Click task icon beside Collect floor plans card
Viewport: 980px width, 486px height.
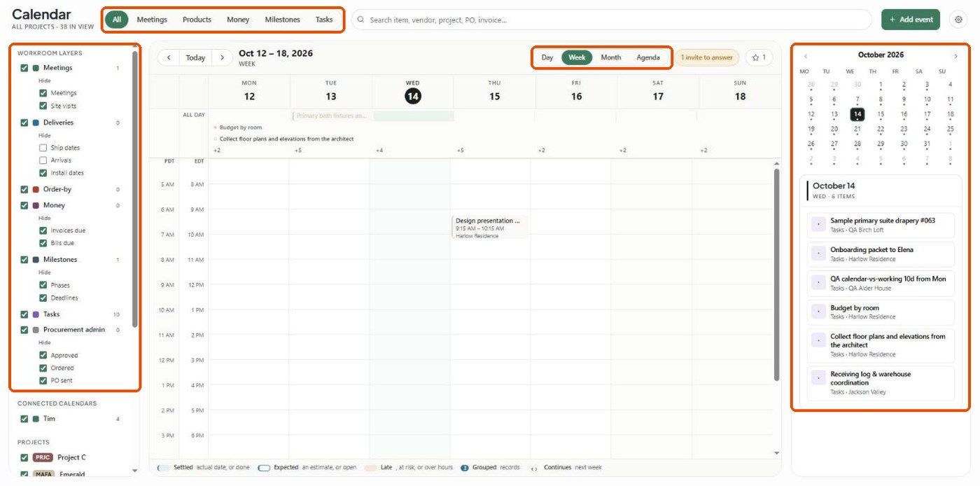pyautogui.click(x=818, y=340)
